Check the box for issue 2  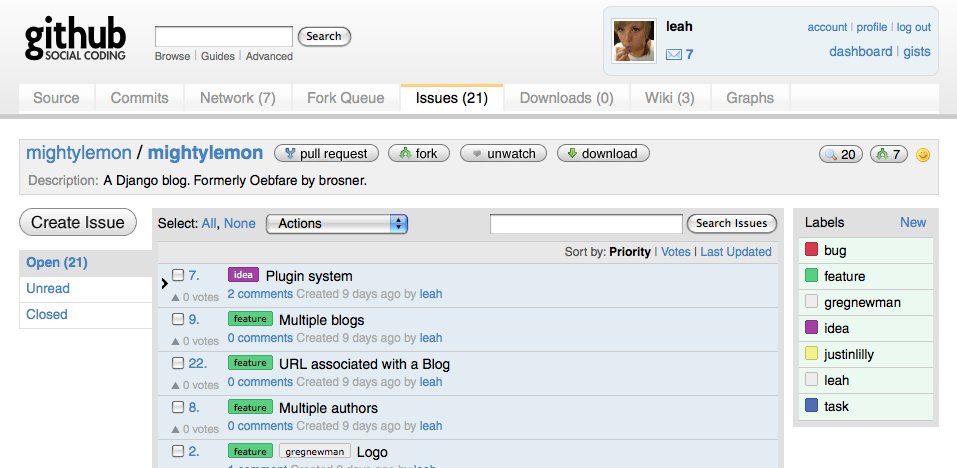pos(178,451)
